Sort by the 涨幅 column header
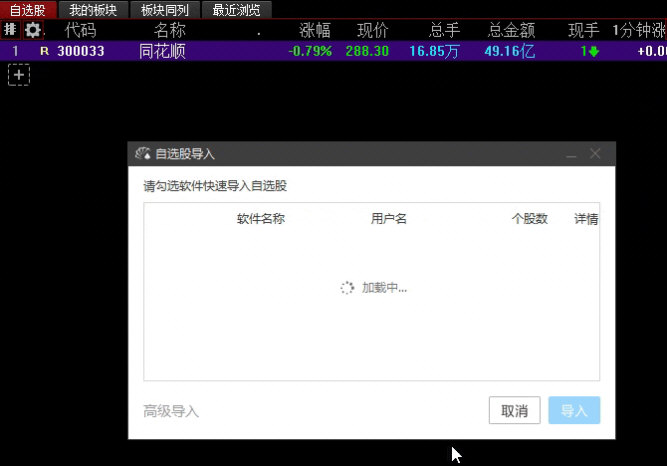 (x=314, y=30)
